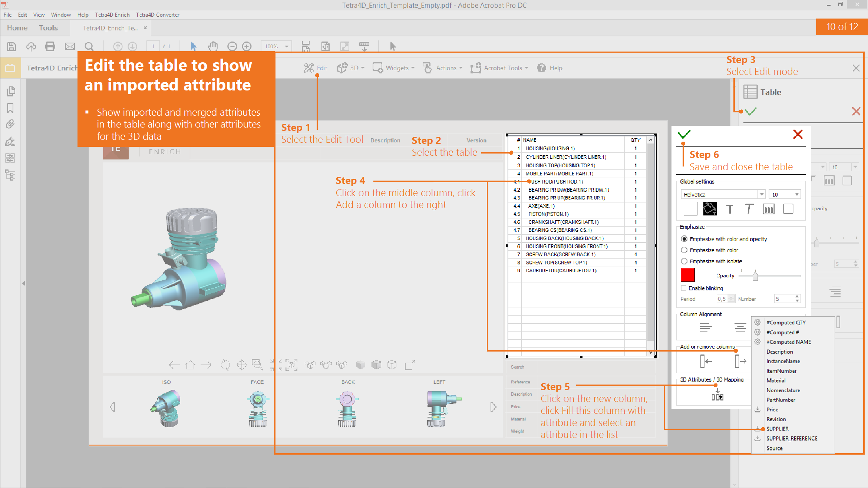Open the Model Tree sidebar icon
The image size is (868, 488).
[x=10, y=175]
